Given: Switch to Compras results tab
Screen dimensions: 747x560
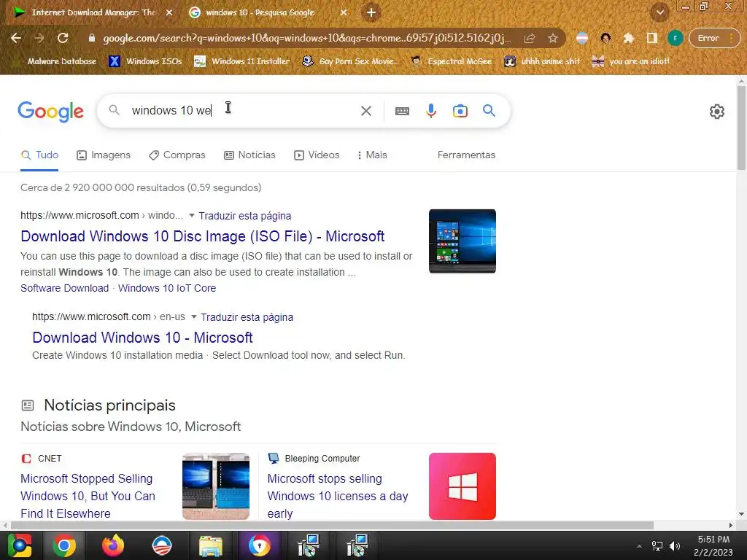Looking at the screenshot, I should click(x=177, y=155).
